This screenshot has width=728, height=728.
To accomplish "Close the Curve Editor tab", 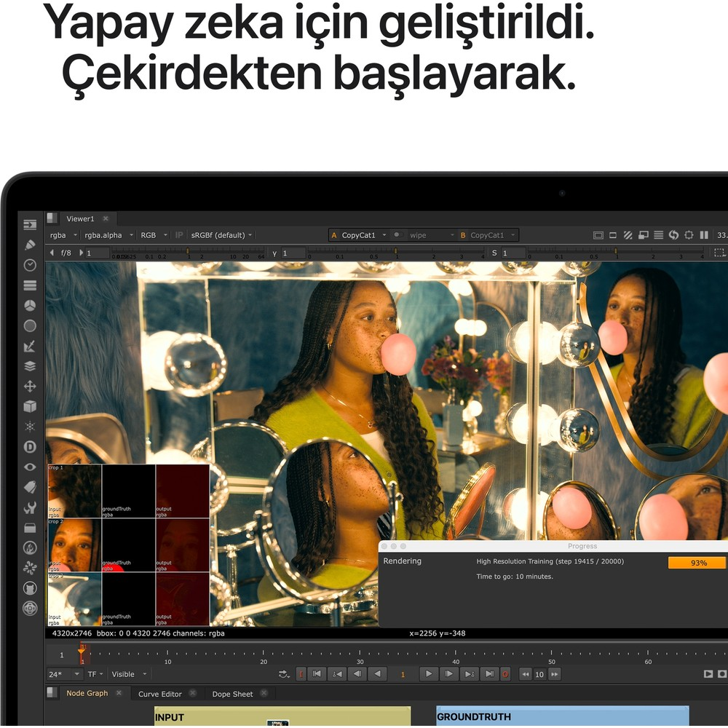I will [192, 693].
